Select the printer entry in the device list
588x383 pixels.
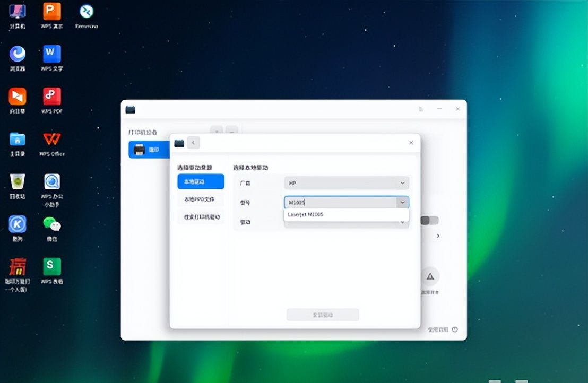[149, 150]
